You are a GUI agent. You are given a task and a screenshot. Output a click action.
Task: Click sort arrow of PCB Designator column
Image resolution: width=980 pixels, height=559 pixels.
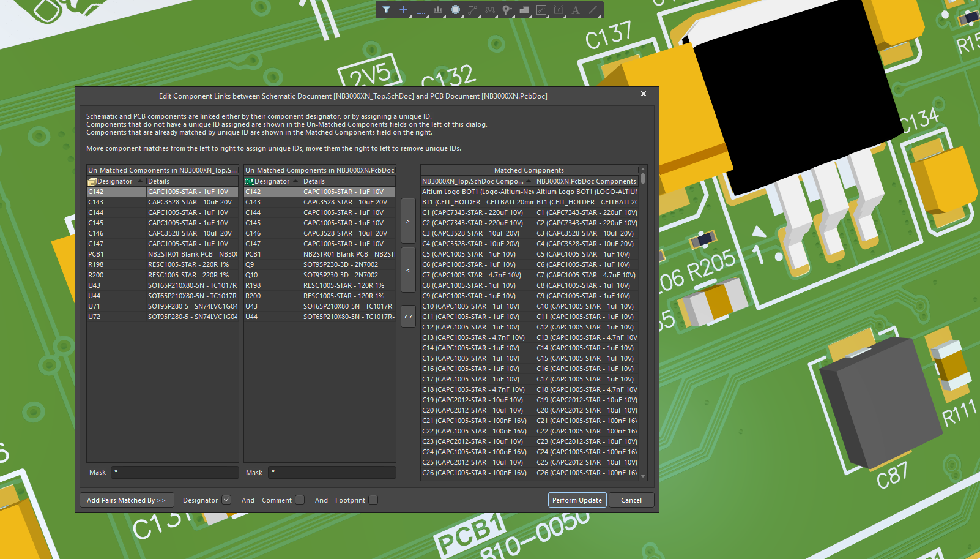click(297, 181)
